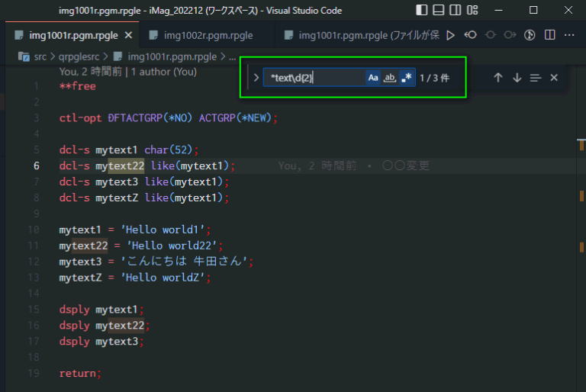Switch to img1002r.pgm.rpgle tab
Screen dimensions: 586x392
click(206, 35)
